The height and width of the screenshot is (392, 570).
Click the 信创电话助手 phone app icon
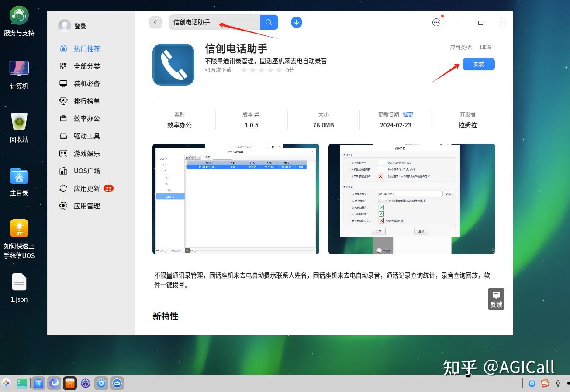173,64
